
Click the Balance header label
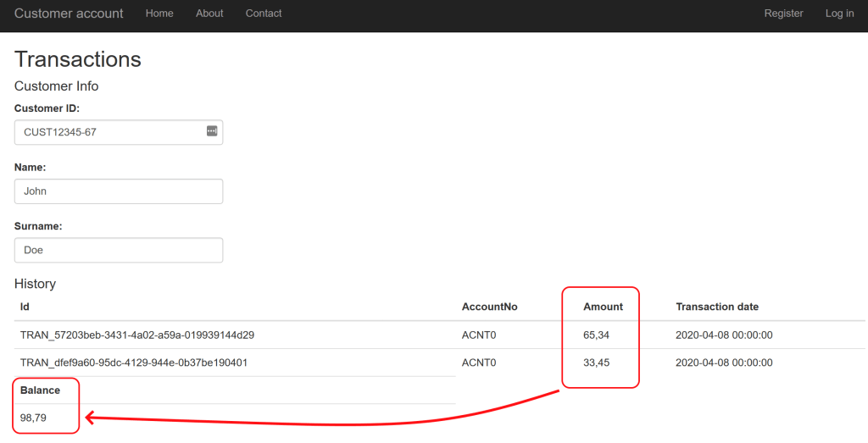click(x=40, y=390)
